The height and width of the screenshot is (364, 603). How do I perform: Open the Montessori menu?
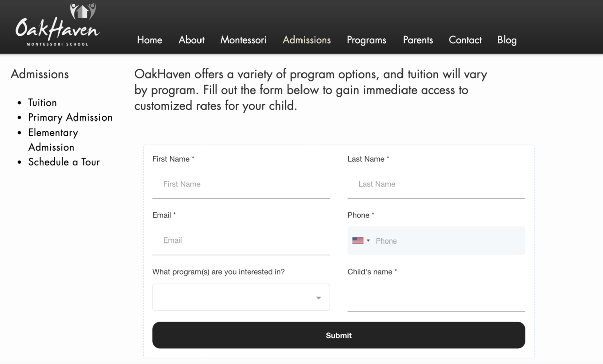point(243,40)
